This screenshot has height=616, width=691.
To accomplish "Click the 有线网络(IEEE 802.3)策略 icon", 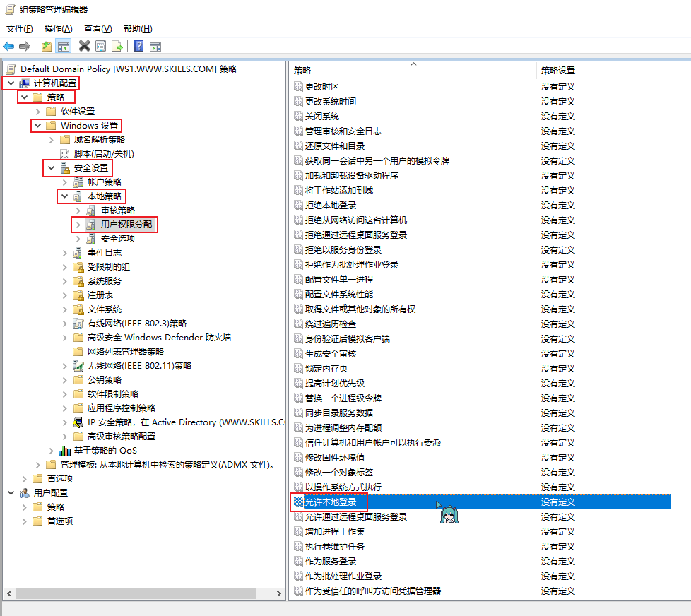I will 78,324.
